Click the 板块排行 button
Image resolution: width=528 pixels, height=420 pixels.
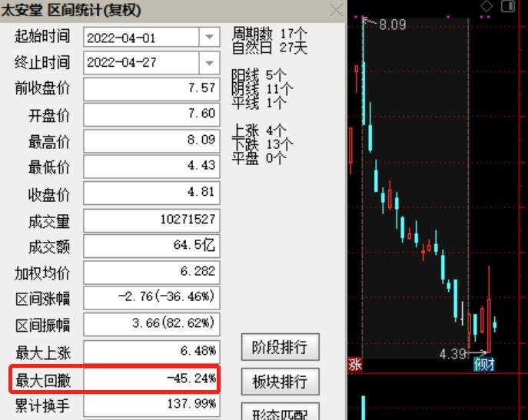pos(281,382)
